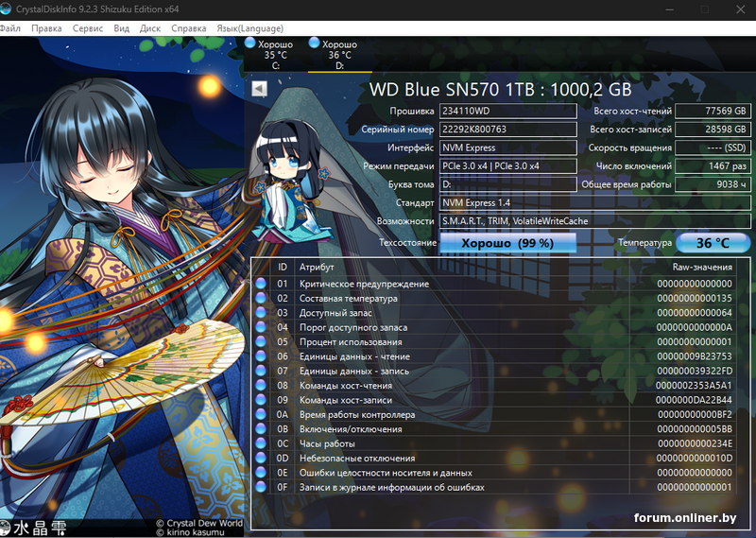Select attribute row Процент использования

coord(494,341)
